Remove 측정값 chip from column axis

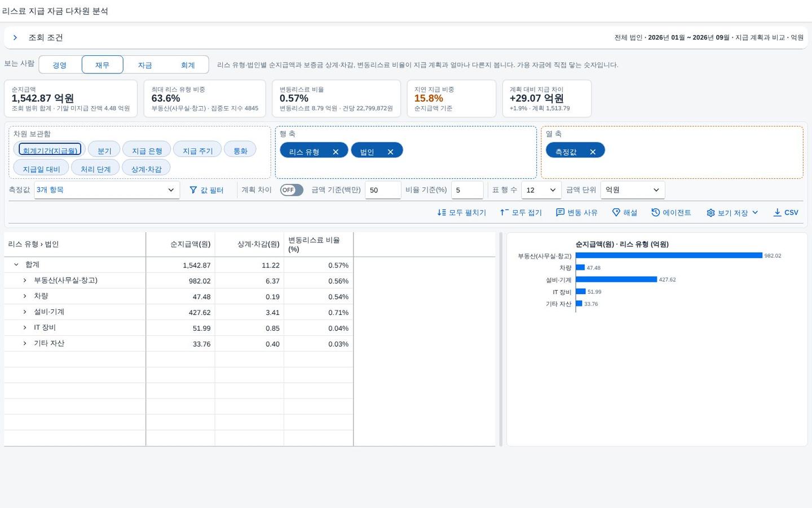(593, 152)
